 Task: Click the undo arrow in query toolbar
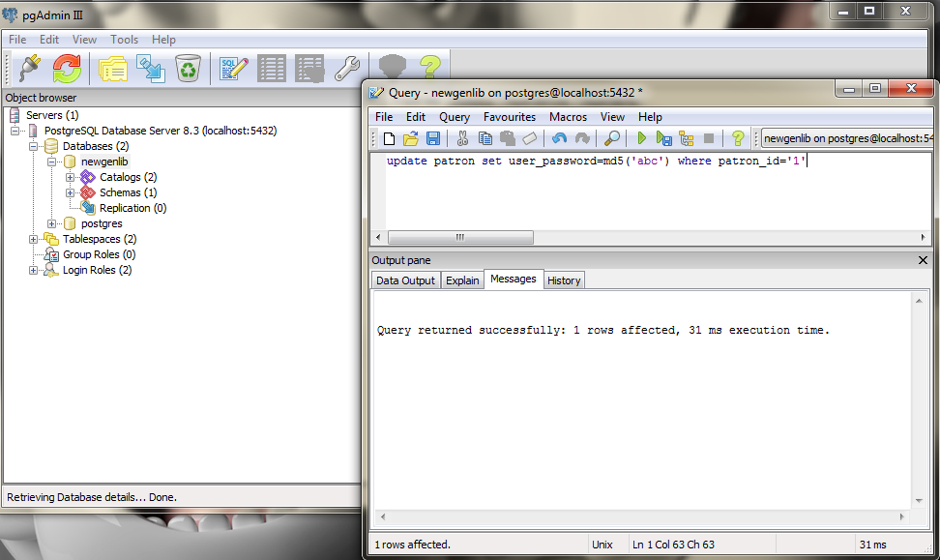click(560, 139)
